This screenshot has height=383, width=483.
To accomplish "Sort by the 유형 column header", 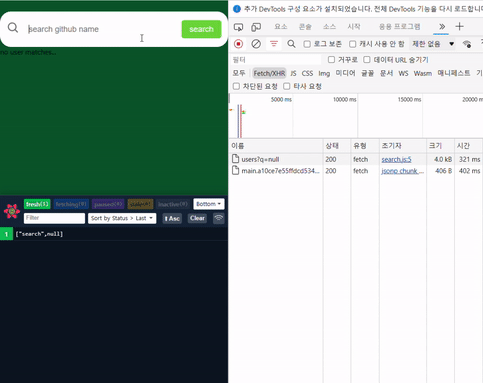I will tap(365, 146).
